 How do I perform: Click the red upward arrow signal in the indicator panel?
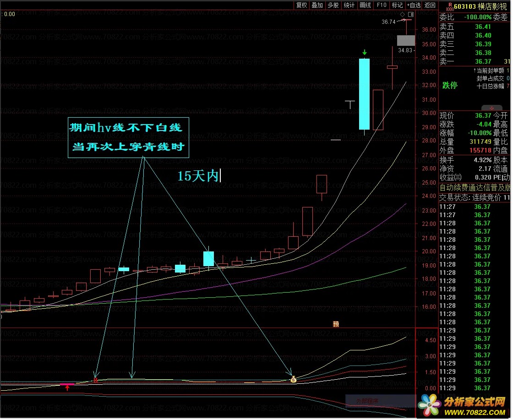point(67,388)
